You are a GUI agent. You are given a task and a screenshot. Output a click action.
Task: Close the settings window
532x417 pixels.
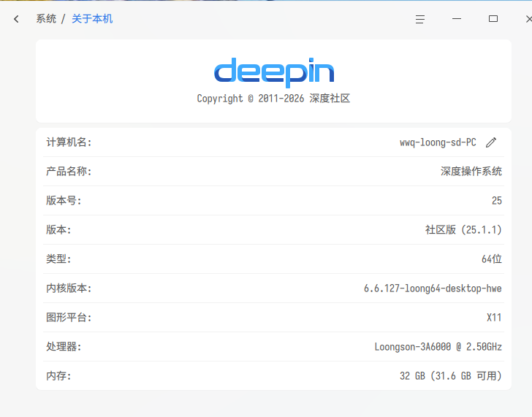529,19
